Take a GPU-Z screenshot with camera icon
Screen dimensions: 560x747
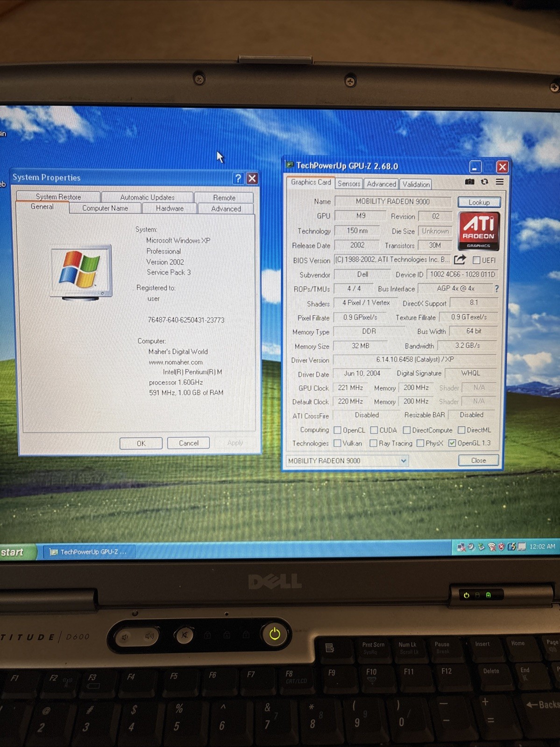(470, 182)
